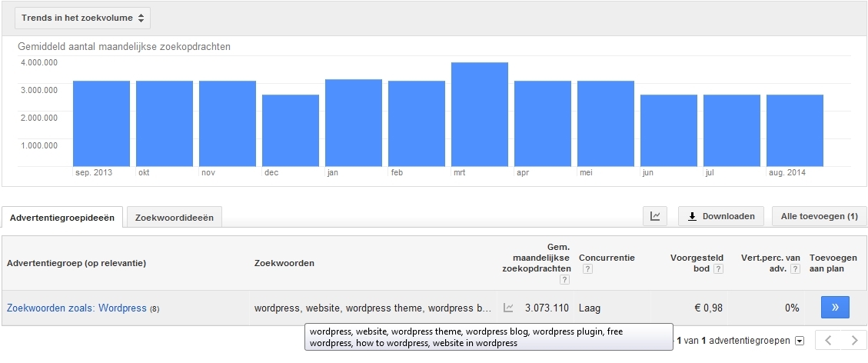
Task: Sort by the Concurrentie column header
Action: pos(607,258)
